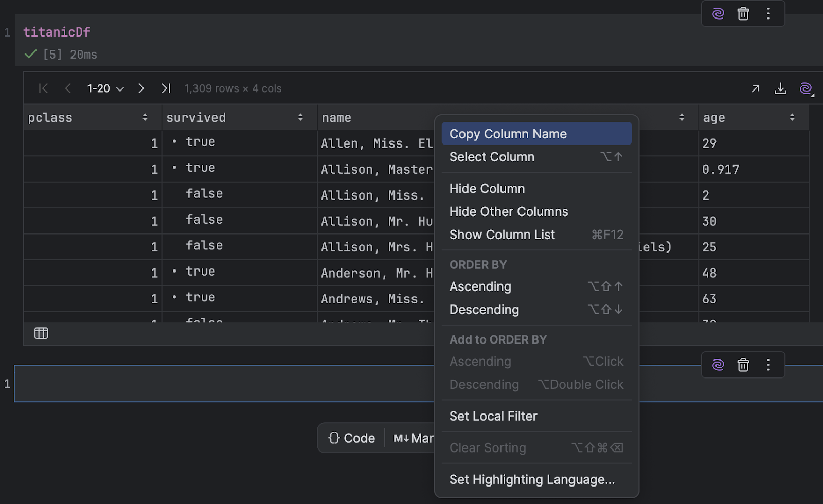Select the age cell with value 29
This screenshot has width=823, height=504.
coord(754,143)
